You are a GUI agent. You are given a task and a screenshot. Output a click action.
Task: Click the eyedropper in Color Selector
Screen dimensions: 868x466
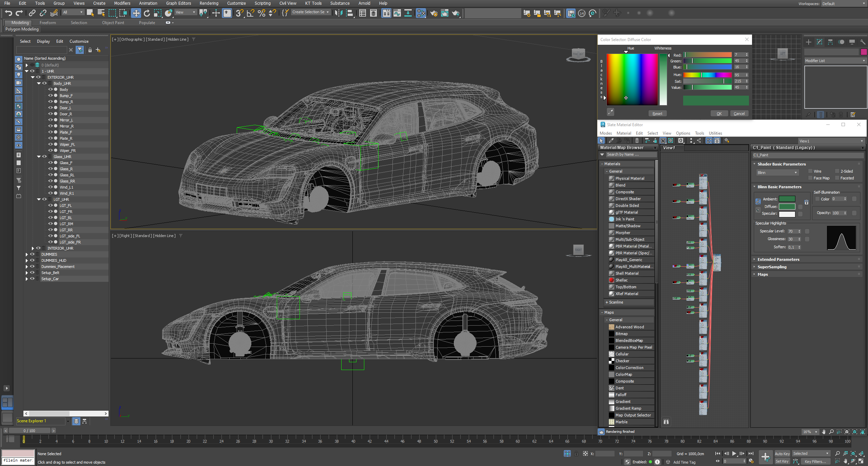pyautogui.click(x=610, y=112)
